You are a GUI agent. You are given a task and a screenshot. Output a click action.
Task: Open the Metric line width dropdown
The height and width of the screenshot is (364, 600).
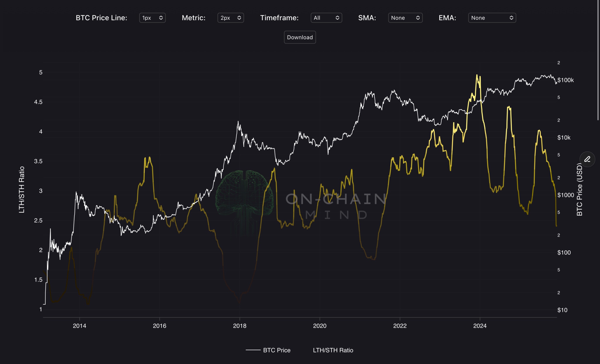[230, 18]
